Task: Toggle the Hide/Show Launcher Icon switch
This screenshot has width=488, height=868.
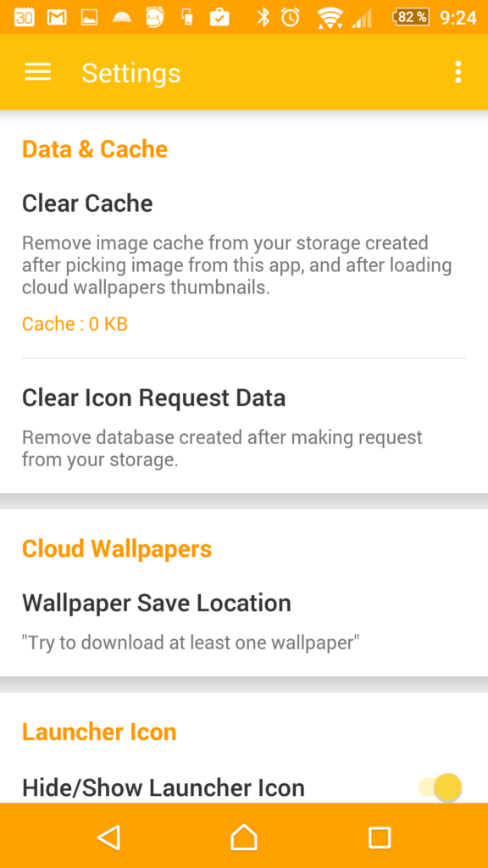Action: tap(441, 787)
